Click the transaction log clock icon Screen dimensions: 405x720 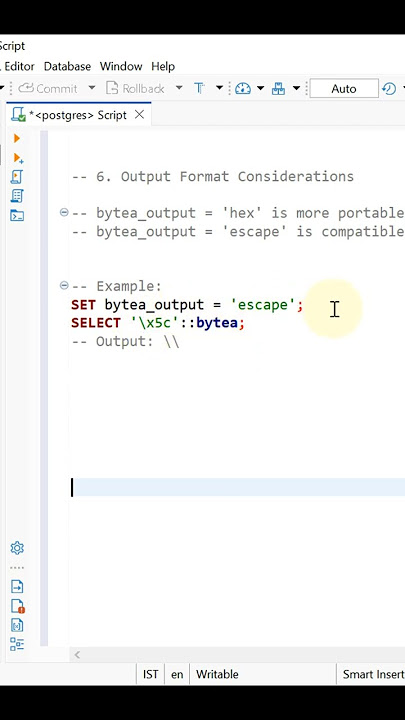pyautogui.click(x=389, y=88)
